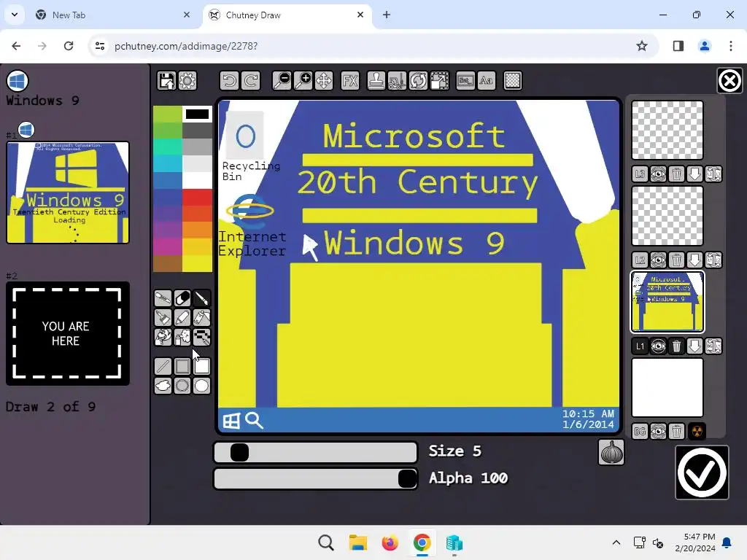The height and width of the screenshot is (560, 747).
Task: Click the resize selection icon
Action: (439, 81)
